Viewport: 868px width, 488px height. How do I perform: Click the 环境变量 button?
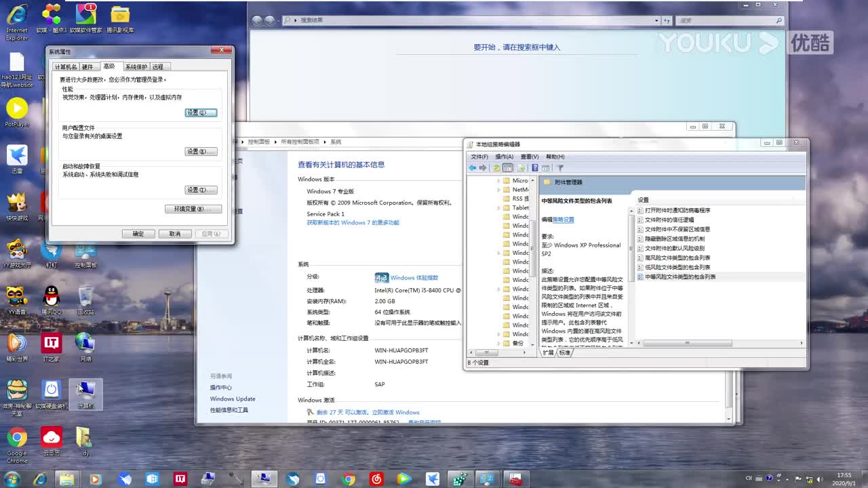click(193, 208)
